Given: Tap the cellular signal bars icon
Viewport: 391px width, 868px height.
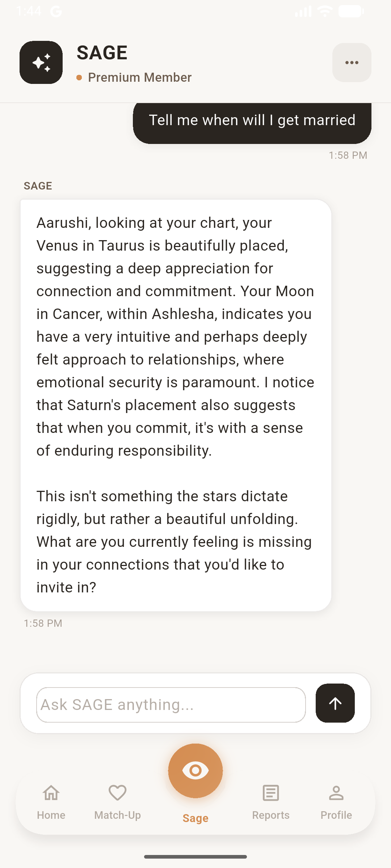Looking at the screenshot, I should pyautogui.click(x=303, y=12).
